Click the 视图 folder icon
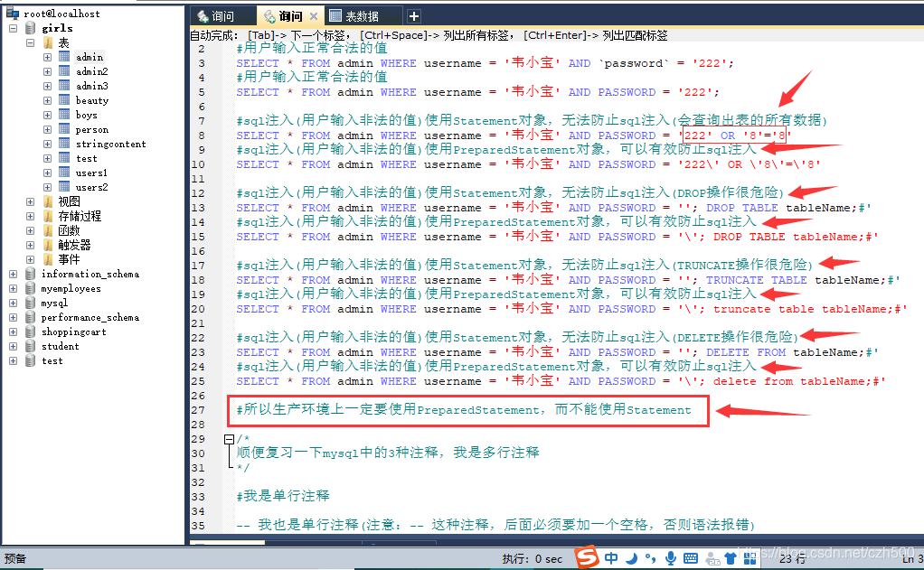The width and height of the screenshot is (924, 570). coord(48,201)
